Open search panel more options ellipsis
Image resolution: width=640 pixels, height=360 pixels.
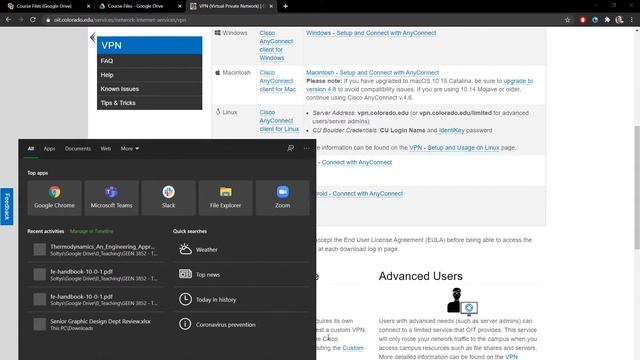tap(307, 149)
